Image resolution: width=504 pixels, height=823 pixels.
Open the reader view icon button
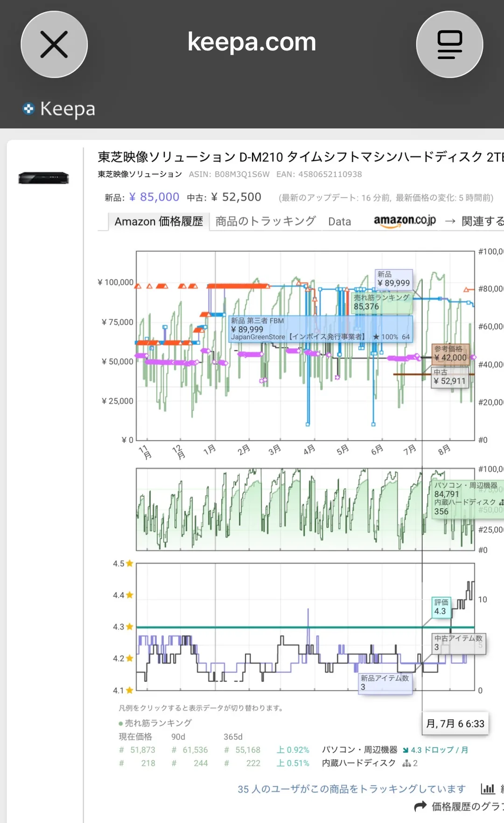pyautogui.click(x=449, y=44)
